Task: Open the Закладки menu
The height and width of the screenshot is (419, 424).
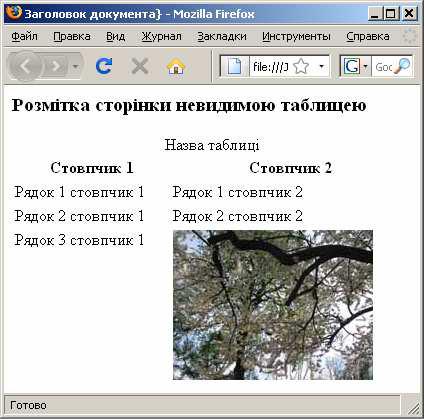Action: tap(222, 36)
